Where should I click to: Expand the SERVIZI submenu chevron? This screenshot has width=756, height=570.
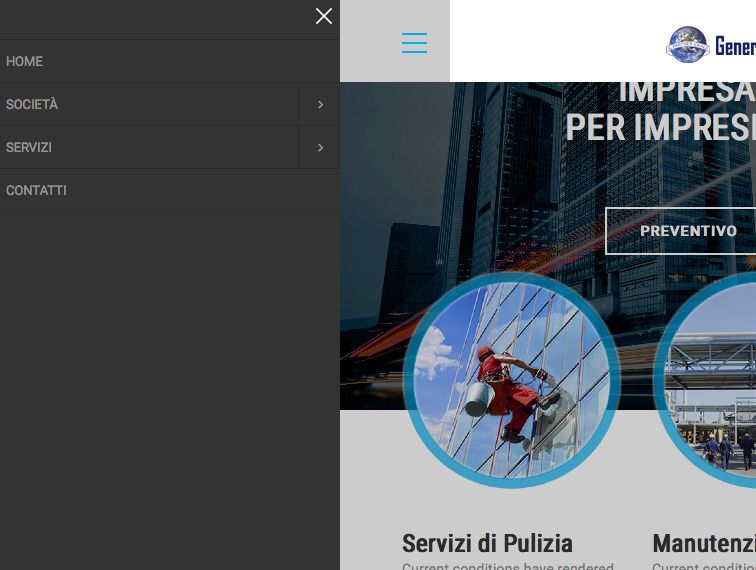(320, 148)
